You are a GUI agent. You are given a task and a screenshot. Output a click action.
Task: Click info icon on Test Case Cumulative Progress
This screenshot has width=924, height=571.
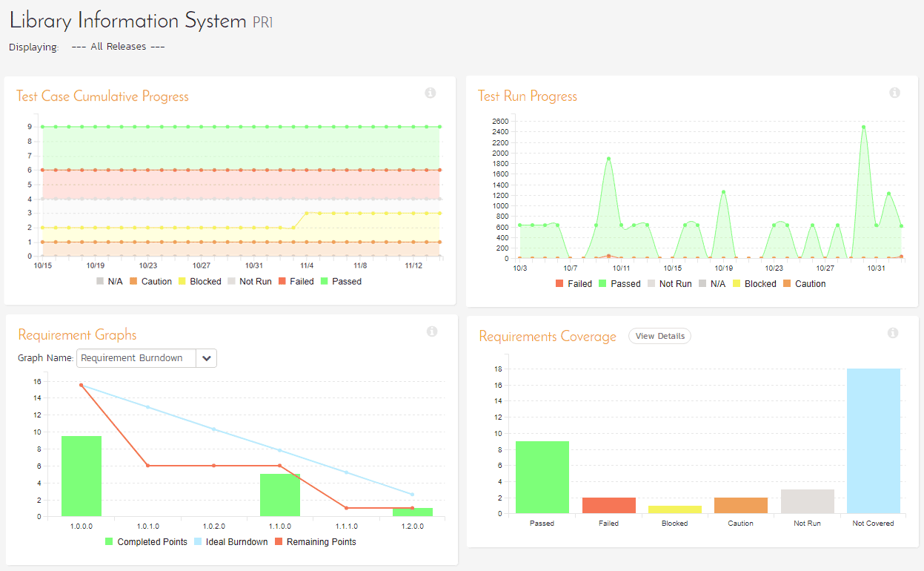coord(430,93)
